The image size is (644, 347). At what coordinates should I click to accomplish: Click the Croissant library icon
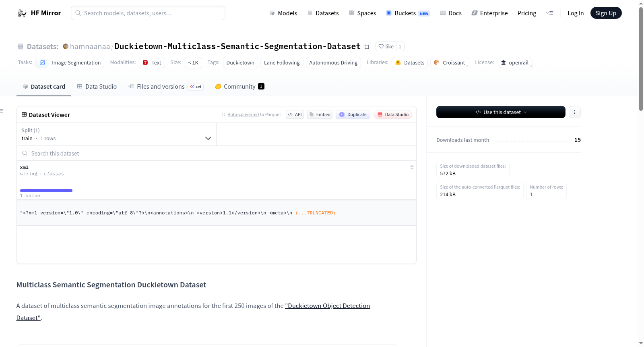coord(437,62)
